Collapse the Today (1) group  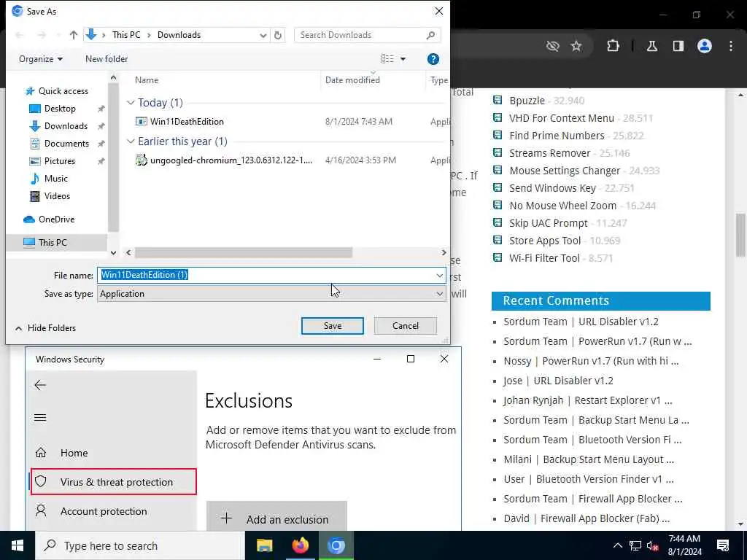pos(131,103)
